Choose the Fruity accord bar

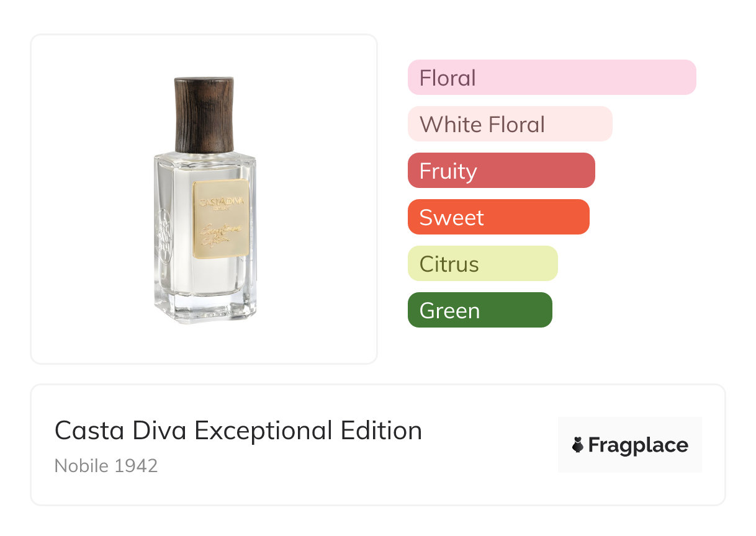click(x=501, y=171)
